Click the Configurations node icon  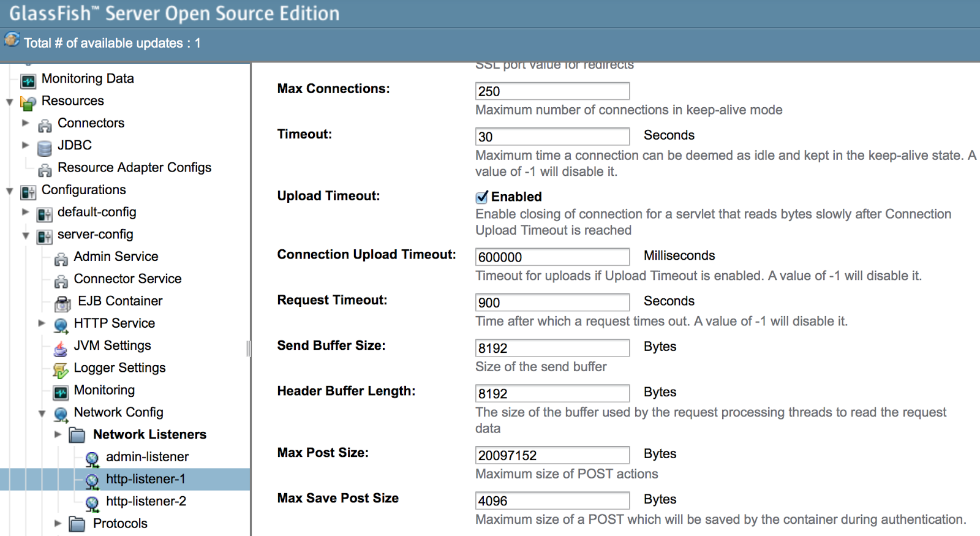[28, 192]
